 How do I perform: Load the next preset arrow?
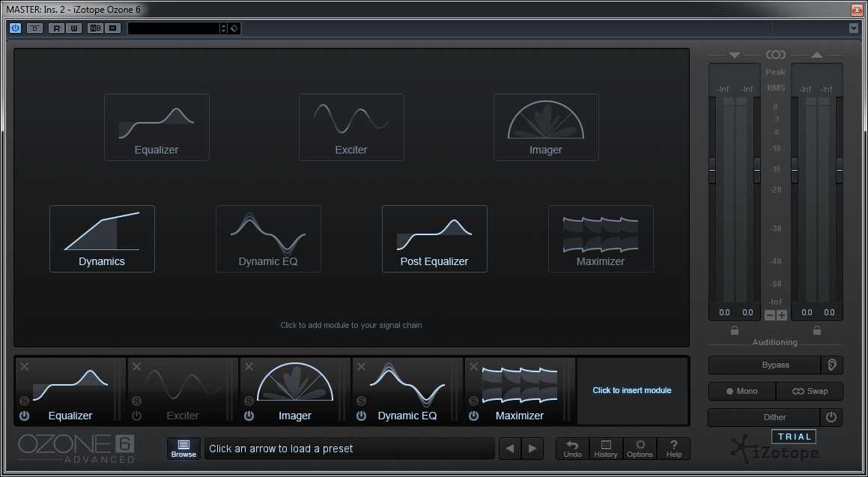click(532, 449)
